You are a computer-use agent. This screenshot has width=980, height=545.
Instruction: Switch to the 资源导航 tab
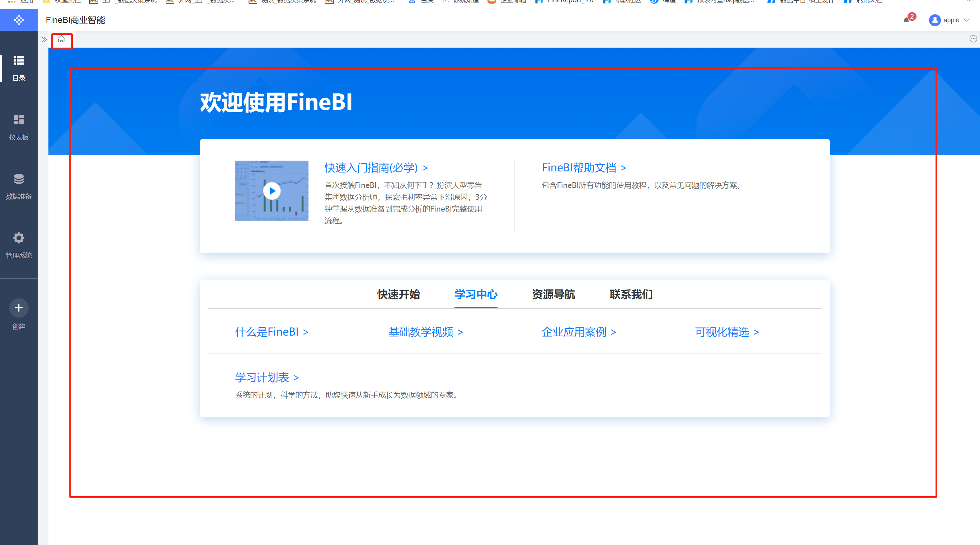pos(553,294)
